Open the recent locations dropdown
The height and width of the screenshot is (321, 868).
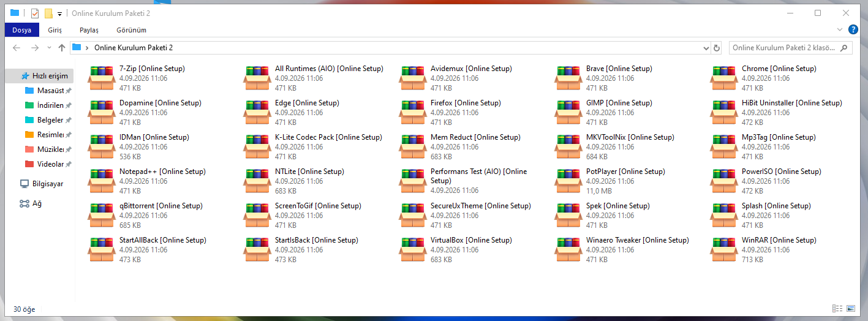click(x=49, y=48)
